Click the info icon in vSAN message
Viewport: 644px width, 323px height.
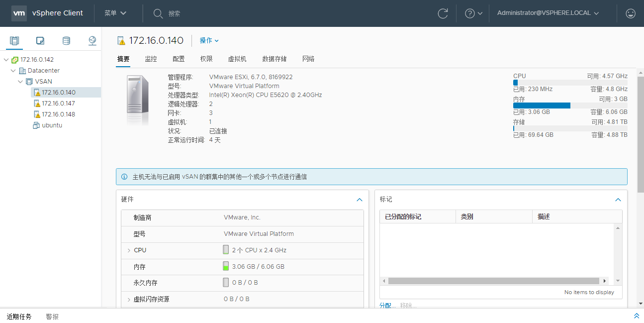124,177
